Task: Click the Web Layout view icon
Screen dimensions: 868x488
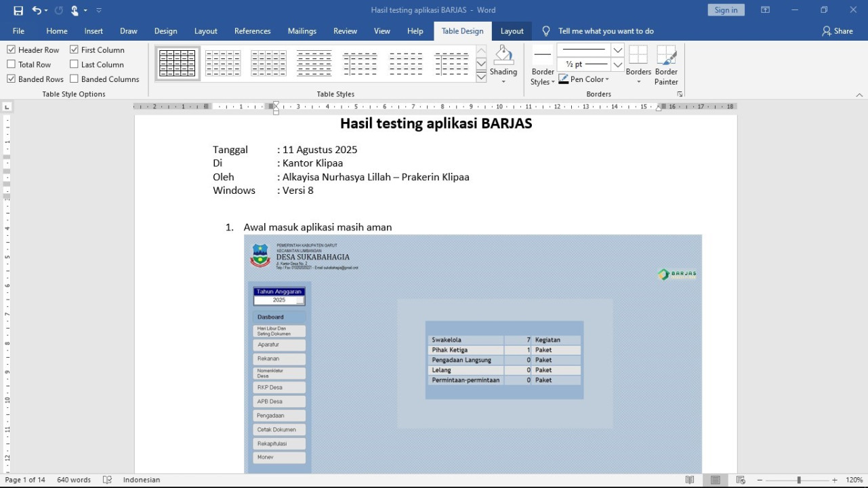Action: [x=741, y=480]
